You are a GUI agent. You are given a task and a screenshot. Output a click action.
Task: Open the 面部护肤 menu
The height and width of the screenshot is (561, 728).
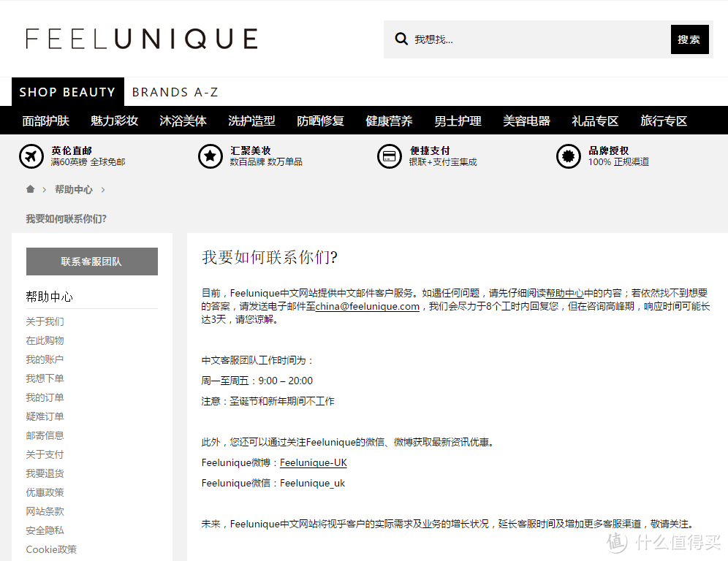click(45, 121)
